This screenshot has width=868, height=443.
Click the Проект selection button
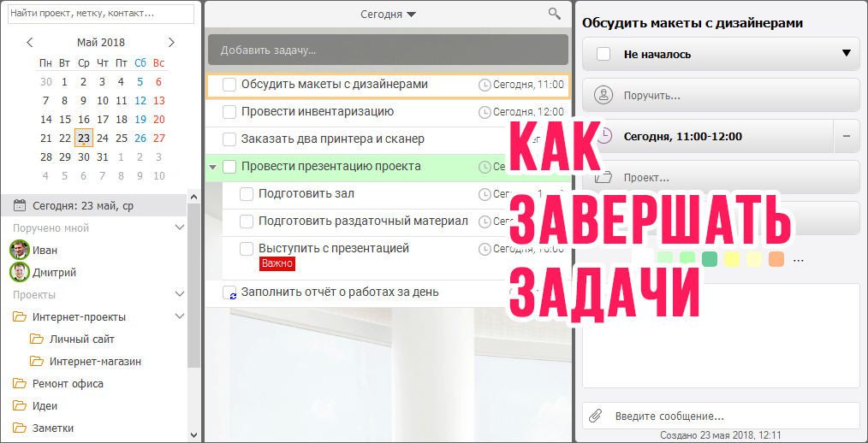point(721,177)
